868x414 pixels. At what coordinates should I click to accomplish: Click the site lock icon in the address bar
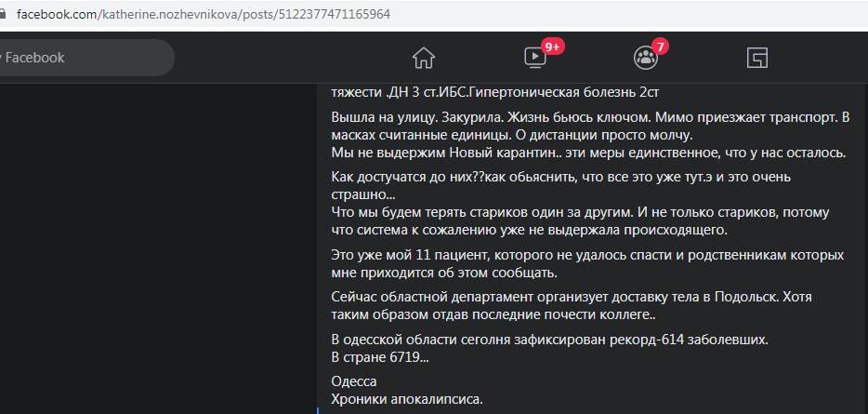tap(3, 14)
